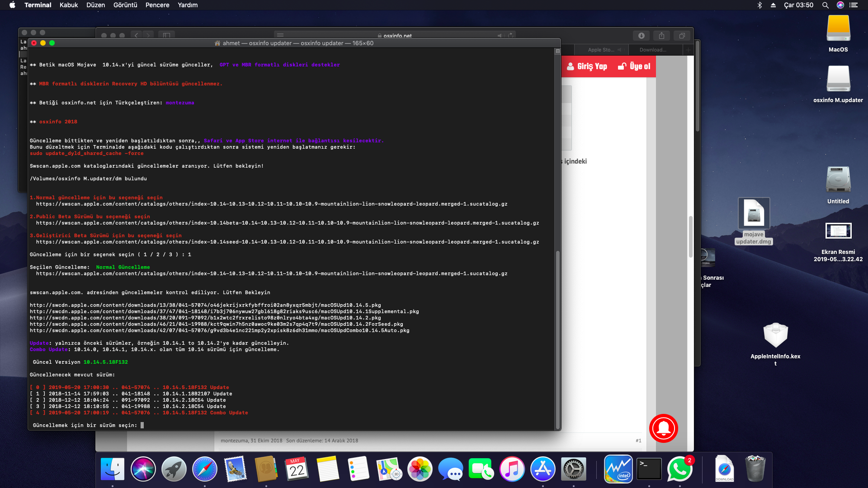Open a new Safari tab with the plus button
The height and width of the screenshot is (488, 868).
pyautogui.click(x=688, y=50)
